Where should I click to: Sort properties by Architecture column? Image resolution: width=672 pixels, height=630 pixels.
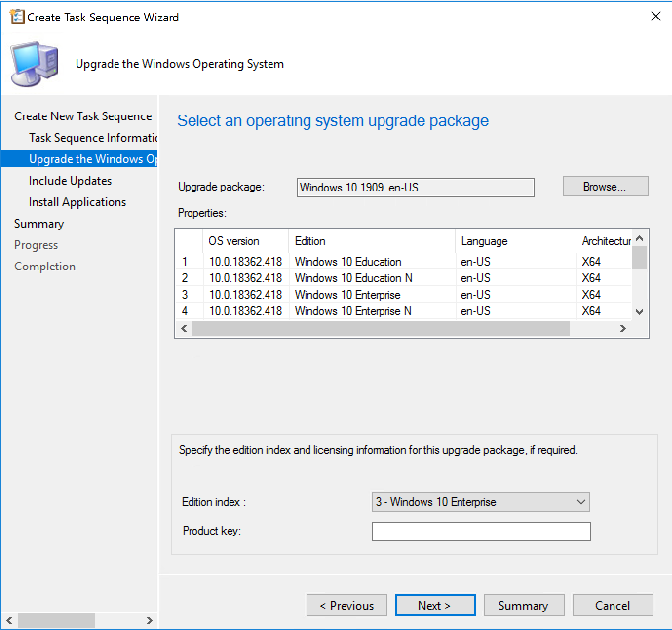(x=604, y=241)
